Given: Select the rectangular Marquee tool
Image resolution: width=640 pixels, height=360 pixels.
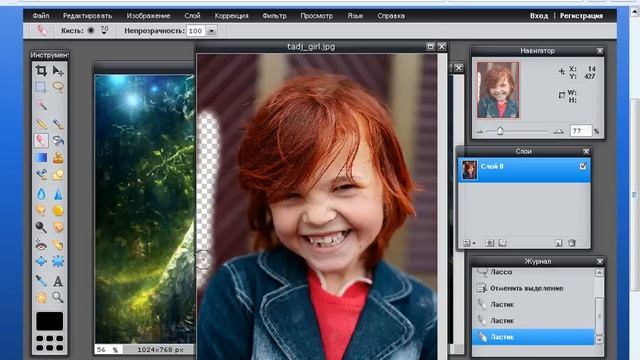Looking at the screenshot, I should [x=41, y=87].
